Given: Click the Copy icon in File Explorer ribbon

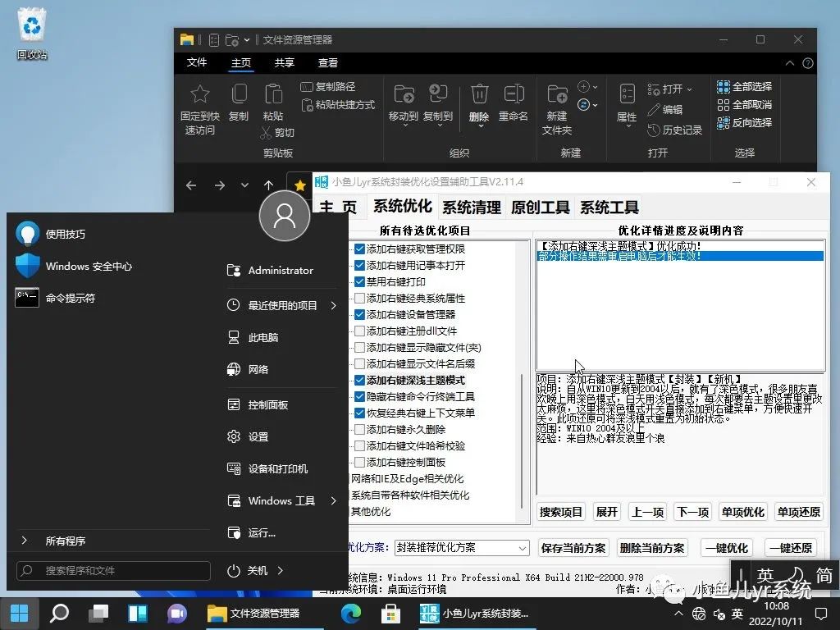Looking at the screenshot, I should [x=239, y=94].
